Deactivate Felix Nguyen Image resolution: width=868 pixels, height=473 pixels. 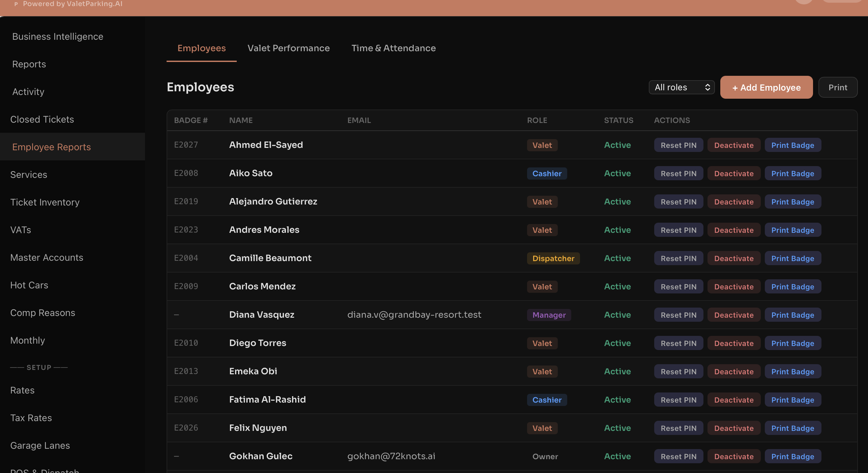[x=734, y=428]
